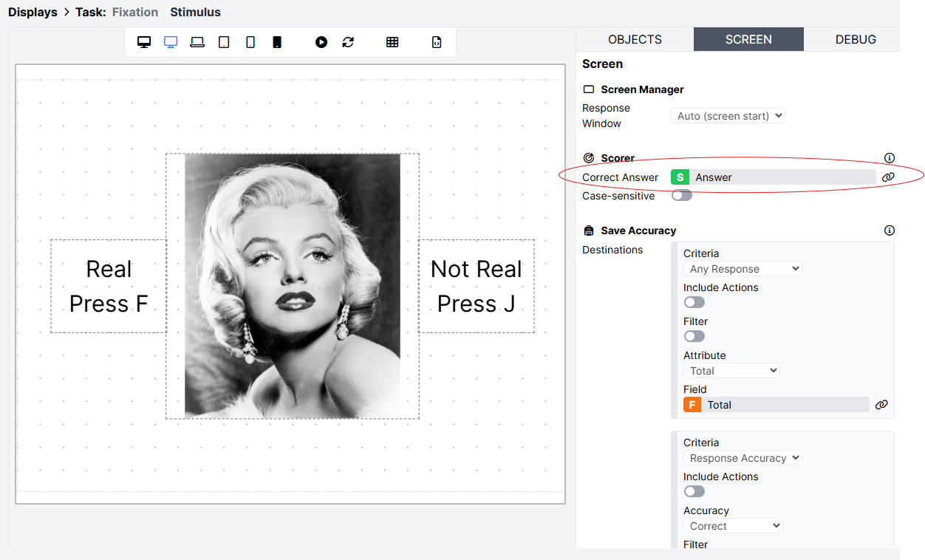
Task: Click the Field input showing Total
Action: point(776,405)
